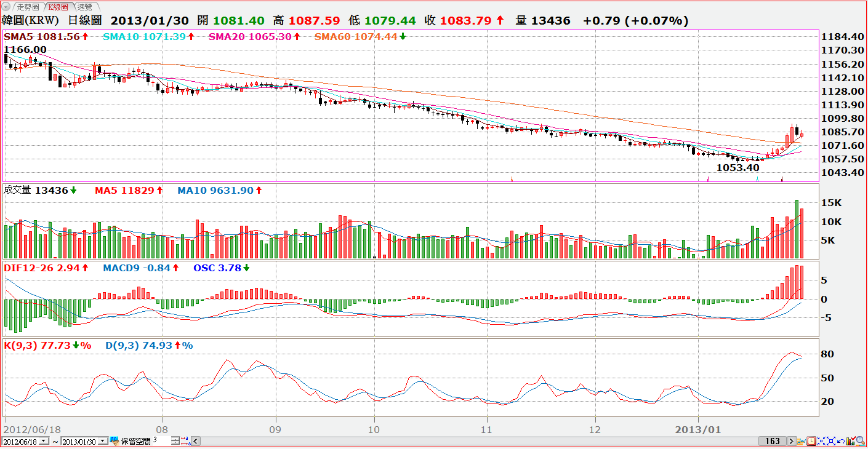The height and width of the screenshot is (449, 868).
Task: Click the expand arrows full-view icon
Action: (x=832, y=441)
